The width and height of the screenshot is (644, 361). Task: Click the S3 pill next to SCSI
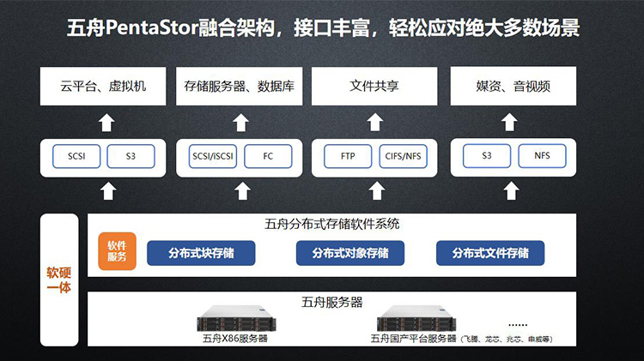131,157
